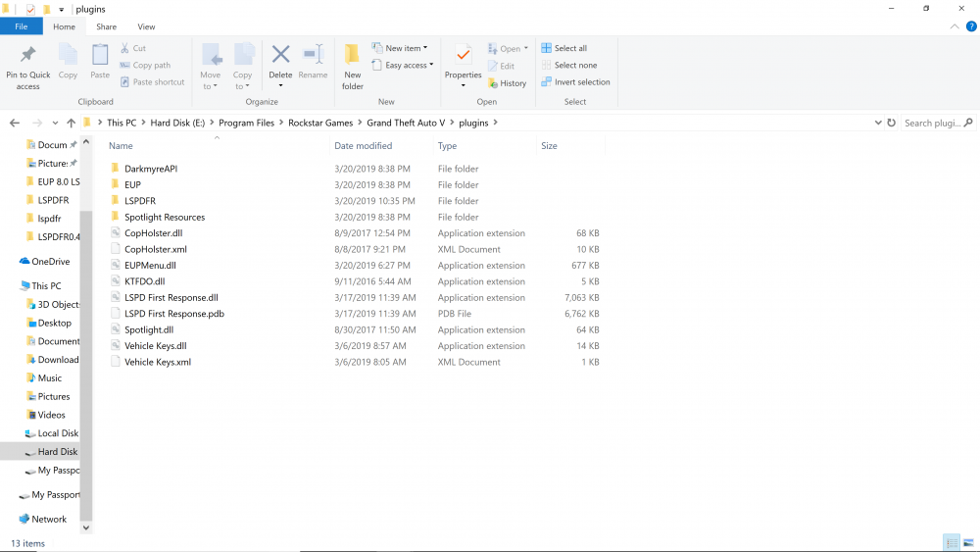This screenshot has height=552, width=980.
Task: Open the address bar history dropdown arrow
Action: (877, 123)
